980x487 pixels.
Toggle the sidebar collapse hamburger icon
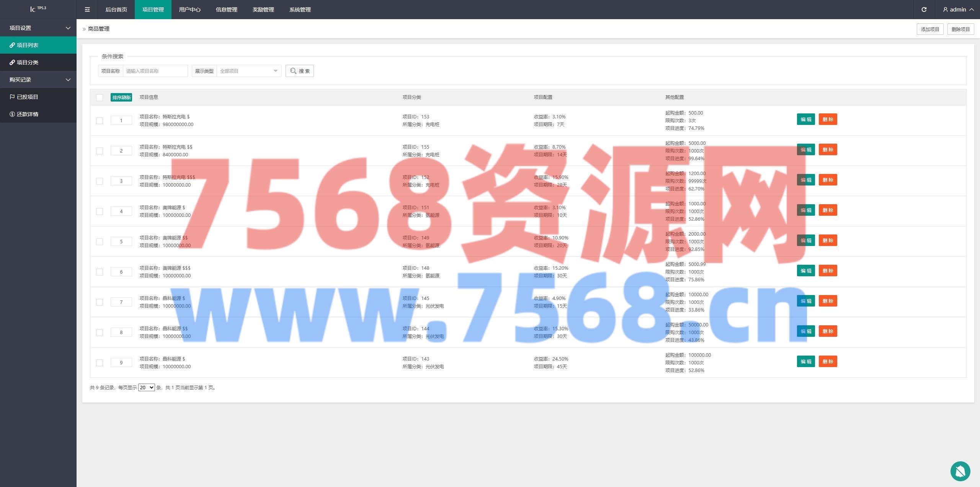coord(87,10)
